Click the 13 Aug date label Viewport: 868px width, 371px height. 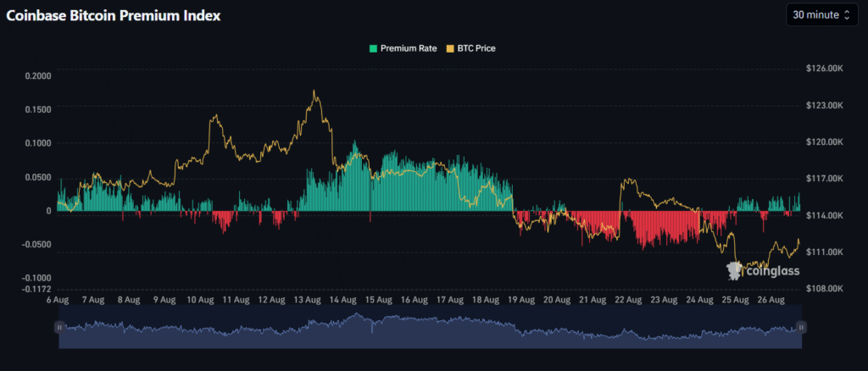tap(307, 300)
